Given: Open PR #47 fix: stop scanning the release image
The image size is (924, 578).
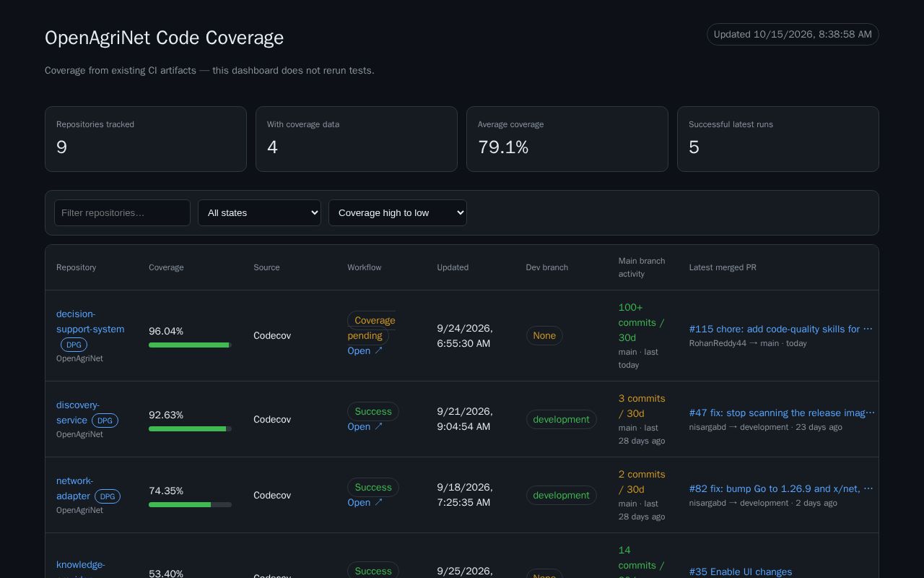Looking at the screenshot, I should pyautogui.click(x=782, y=413).
